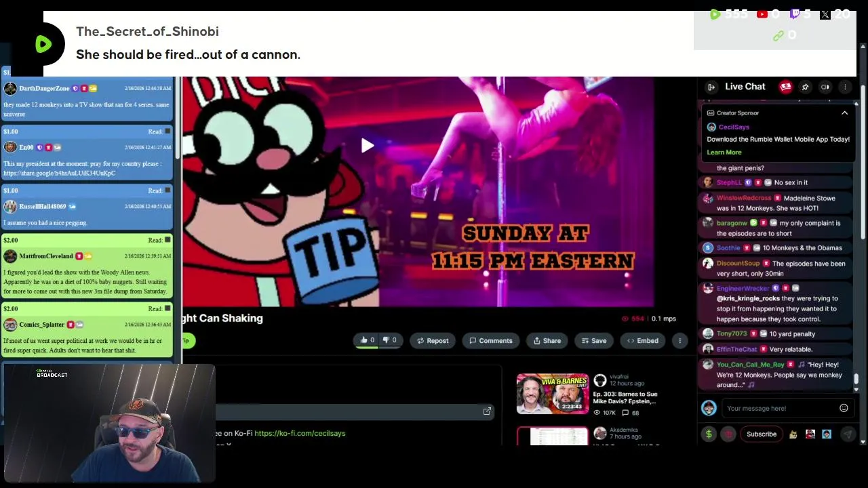868x488 pixels.
Task: Open the Embed options
Action: pos(643,340)
